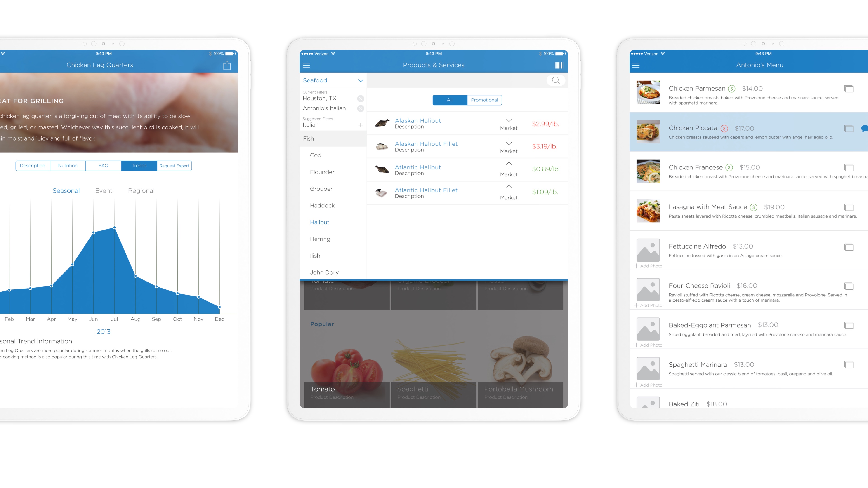Select the Halibut menu item in fish list

click(x=319, y=222)
